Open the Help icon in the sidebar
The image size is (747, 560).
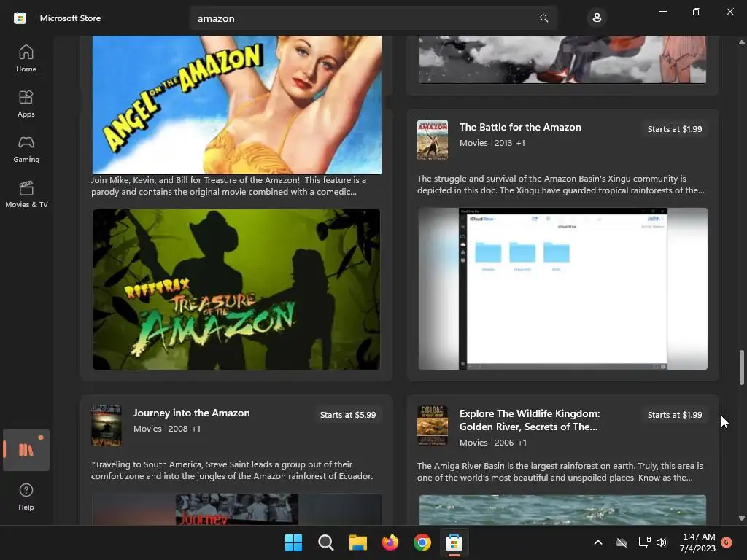[x=26, y=496]
